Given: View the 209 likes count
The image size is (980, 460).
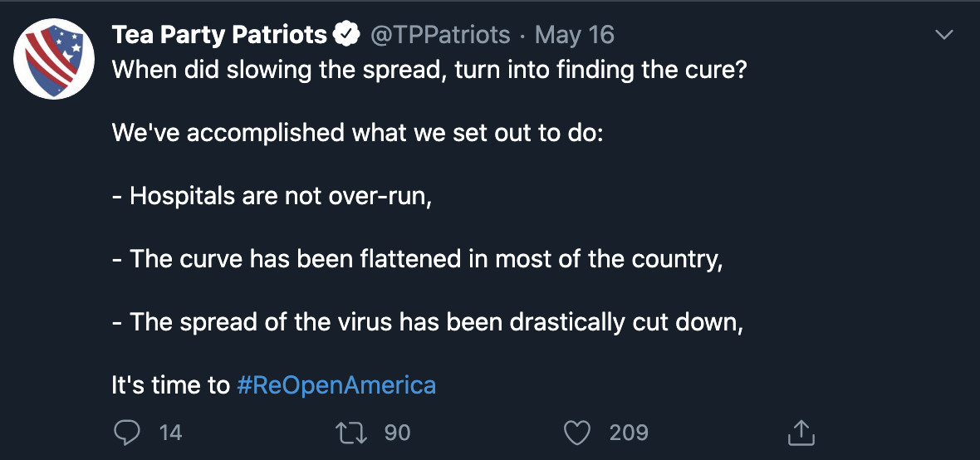Looking at the screenshot, I should 629,433.
